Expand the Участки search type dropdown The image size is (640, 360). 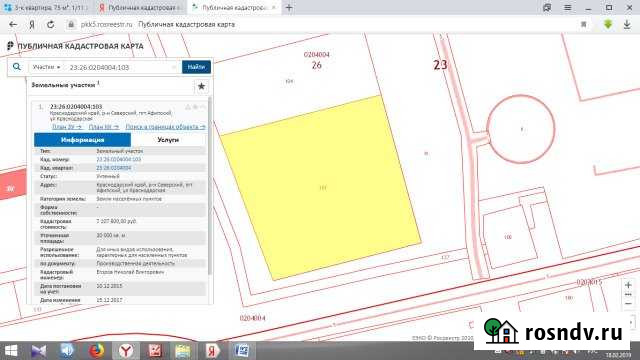(46, 67)
